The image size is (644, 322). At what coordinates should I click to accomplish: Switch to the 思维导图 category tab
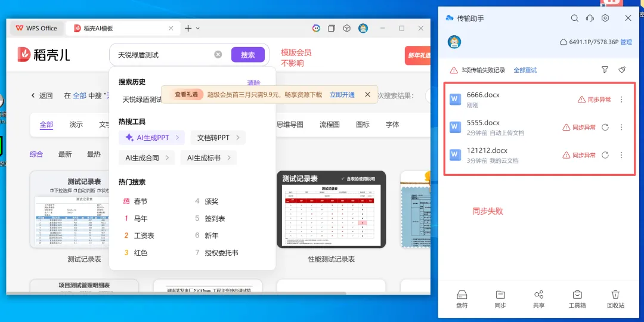(x=290, y=125)
